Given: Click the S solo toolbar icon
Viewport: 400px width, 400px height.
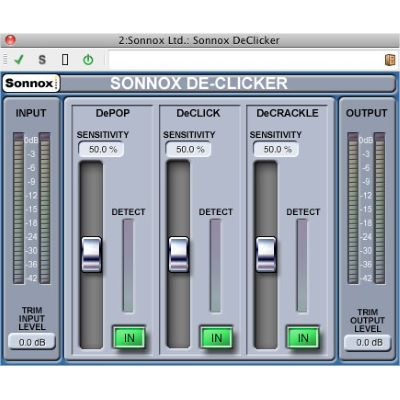Looking at the screenshot, I should [x=42, y=60].
